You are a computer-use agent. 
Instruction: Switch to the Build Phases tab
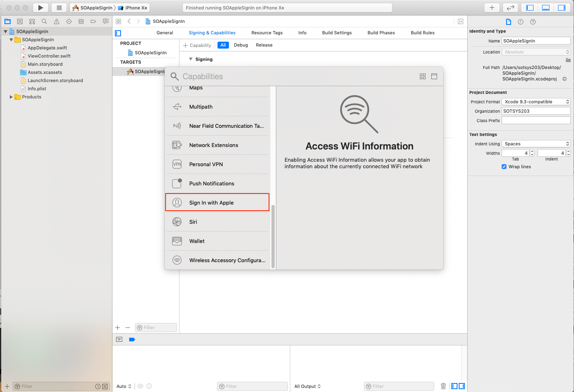coord(381,33)
